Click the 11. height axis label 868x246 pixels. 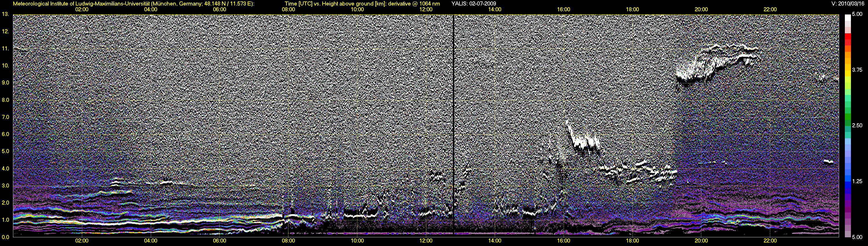click(x=5, y=49)
